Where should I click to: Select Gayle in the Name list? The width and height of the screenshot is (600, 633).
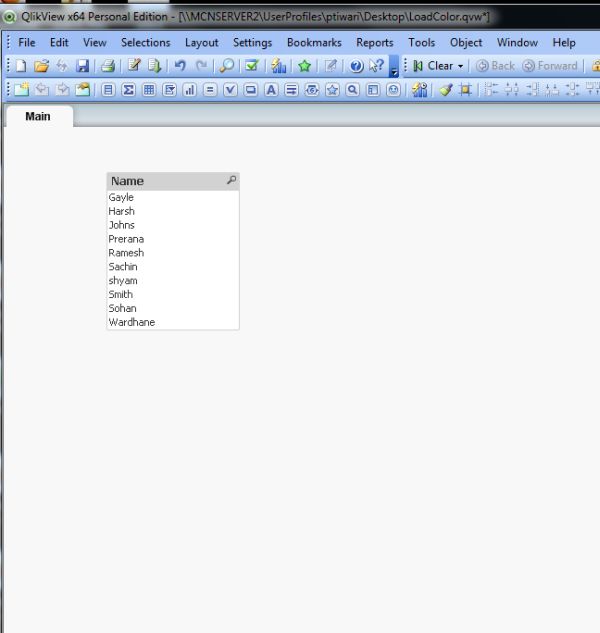173,197
